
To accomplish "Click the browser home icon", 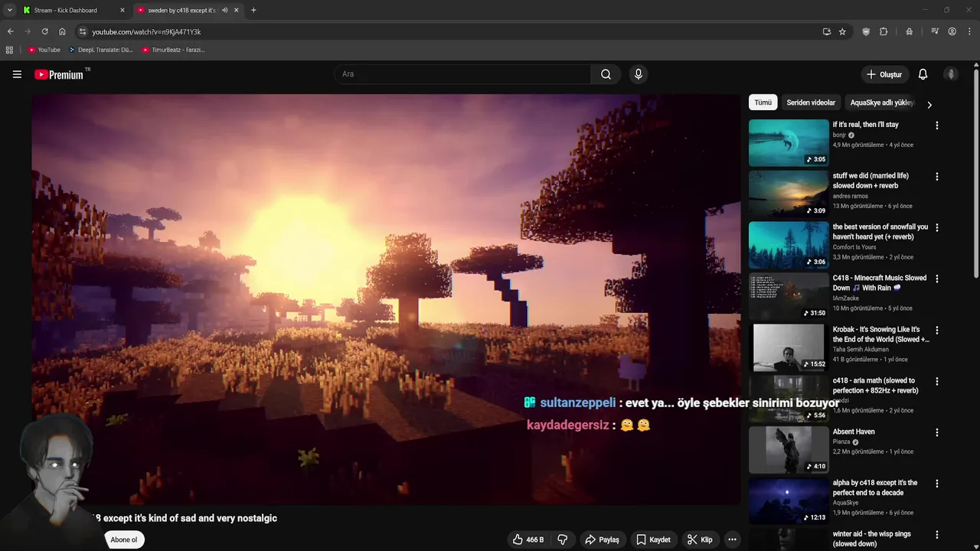I will [62, 31].
